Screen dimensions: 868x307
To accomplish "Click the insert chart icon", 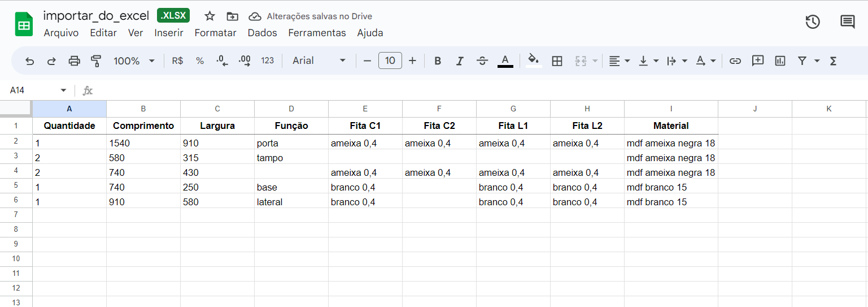I will (780, 61).
